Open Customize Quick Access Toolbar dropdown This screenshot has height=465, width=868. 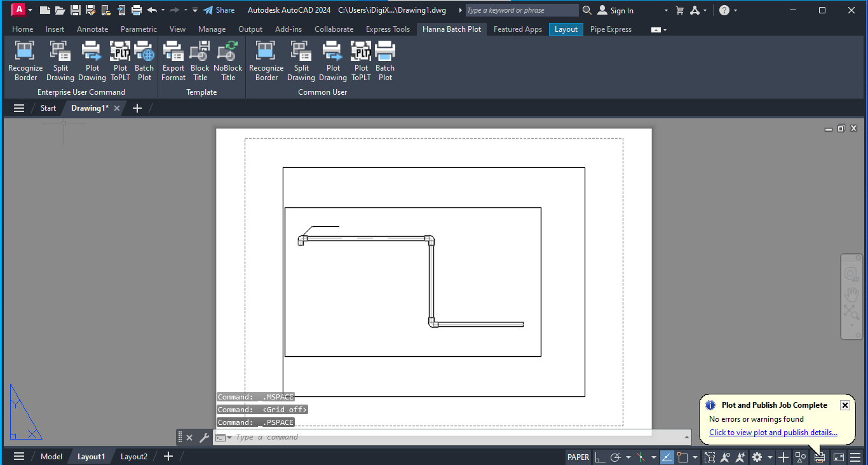pos(195,10)
